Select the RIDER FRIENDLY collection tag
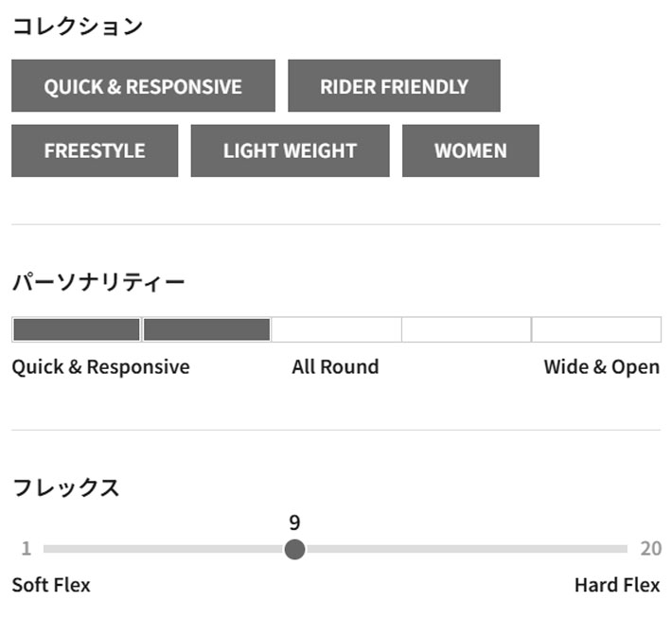672x618 pixels. point(394,86)
